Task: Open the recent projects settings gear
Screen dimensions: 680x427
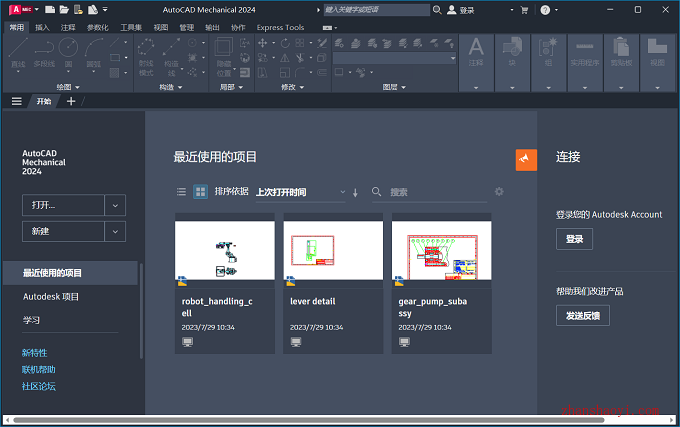Action: (x=499, y=191)
